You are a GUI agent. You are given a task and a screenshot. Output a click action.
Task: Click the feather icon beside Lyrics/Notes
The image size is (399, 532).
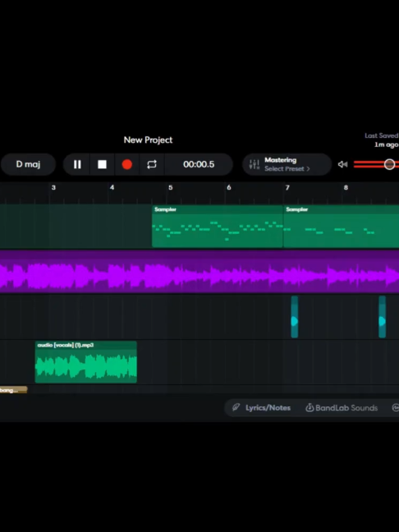(x=236, y=407)
